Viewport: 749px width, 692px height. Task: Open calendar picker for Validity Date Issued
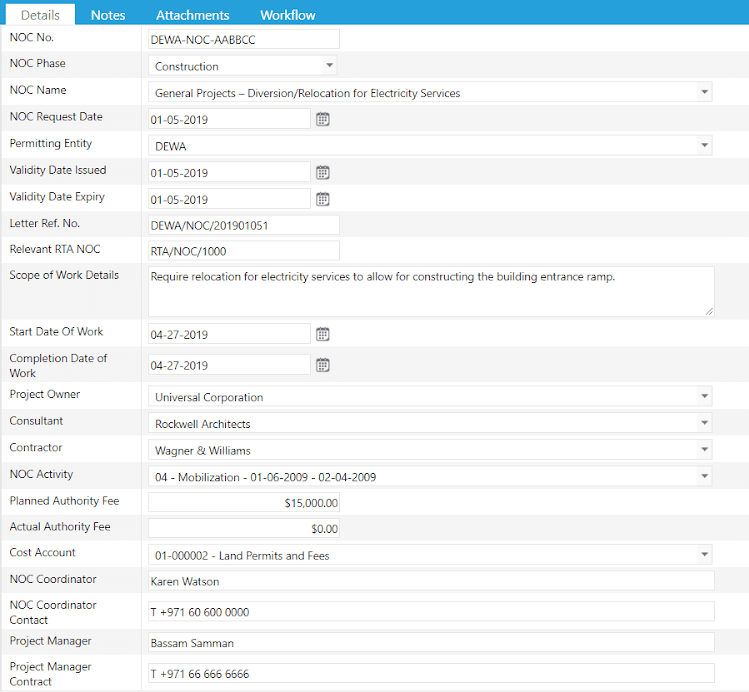[x=323, y=172]
